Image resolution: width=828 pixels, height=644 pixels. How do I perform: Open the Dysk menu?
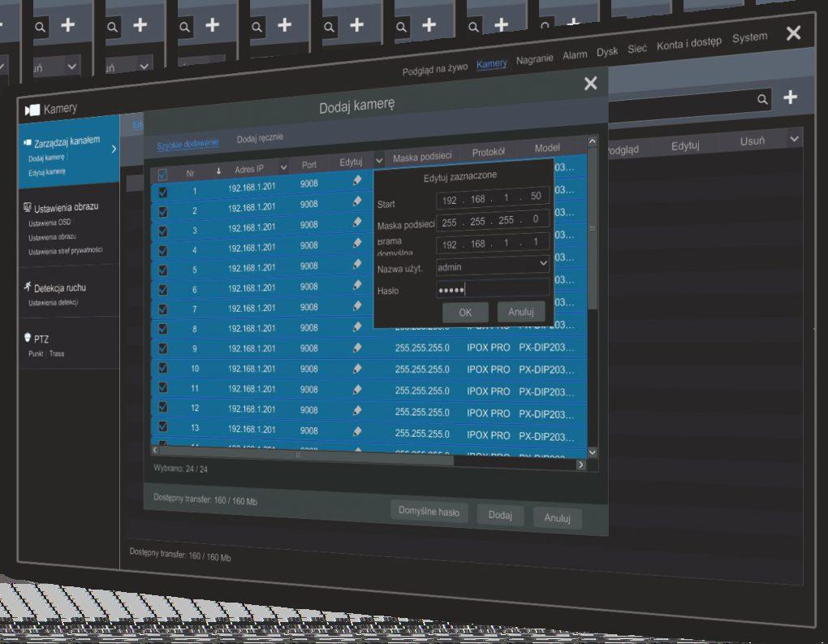606,52
